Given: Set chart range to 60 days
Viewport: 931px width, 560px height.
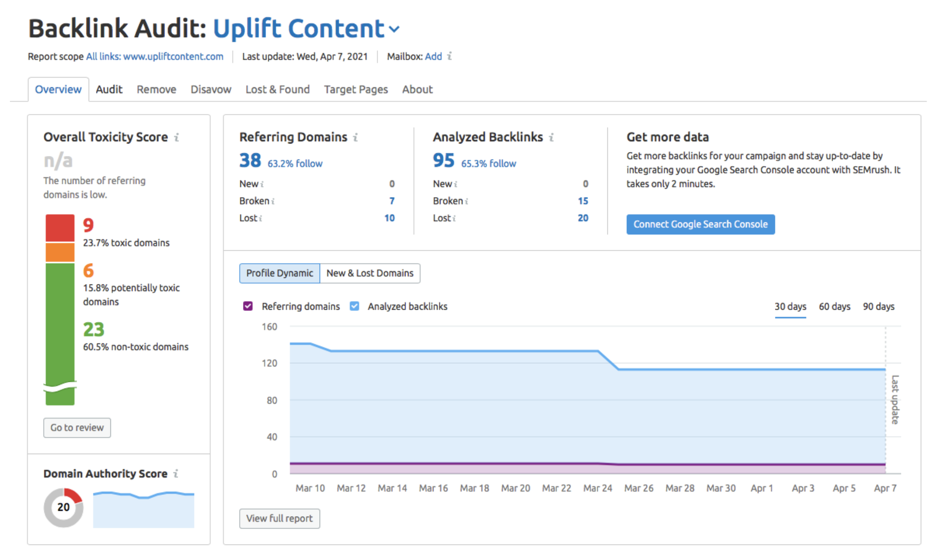Looking at the screenshot, I should click(x=835, y=307).
